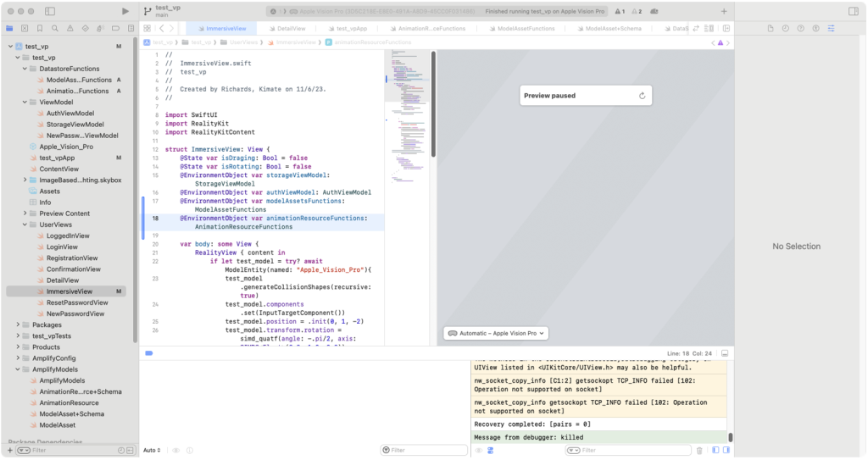Hide the navigator sidebar using toolbar icon
The image size is (868, 460).
point(50,11)
